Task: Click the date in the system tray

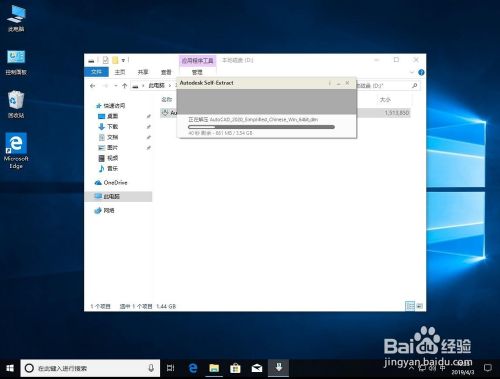Action: point(463,372)
